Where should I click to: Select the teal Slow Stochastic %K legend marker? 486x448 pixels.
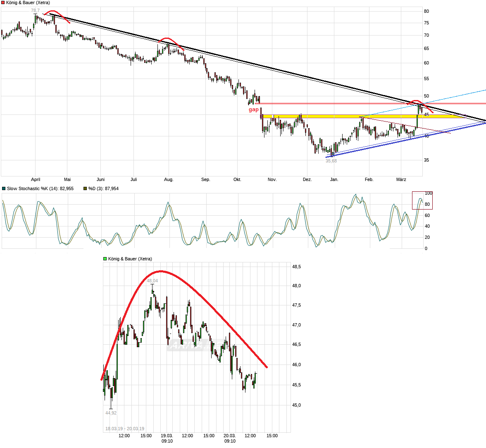click(x=4, y=188)
